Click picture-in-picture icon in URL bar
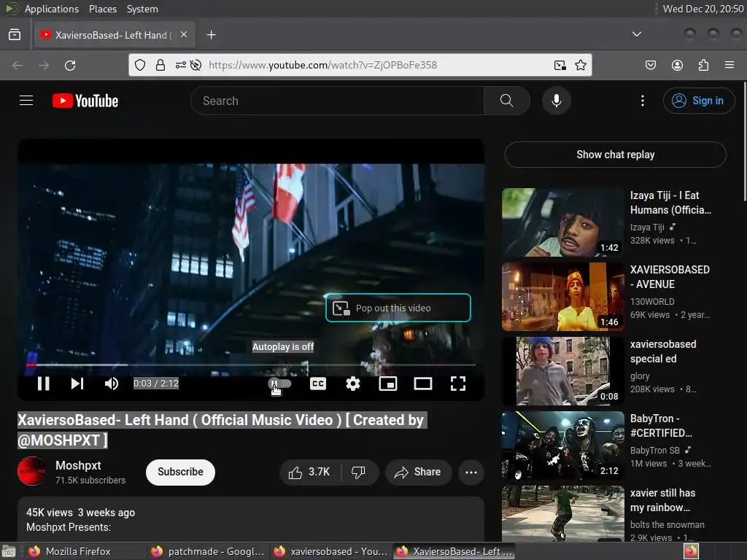747x560 pixels. [560, 65]
